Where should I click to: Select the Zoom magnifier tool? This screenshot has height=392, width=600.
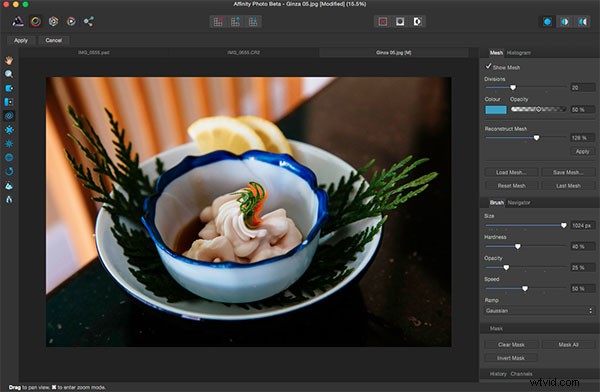click(x=9, y=74)
